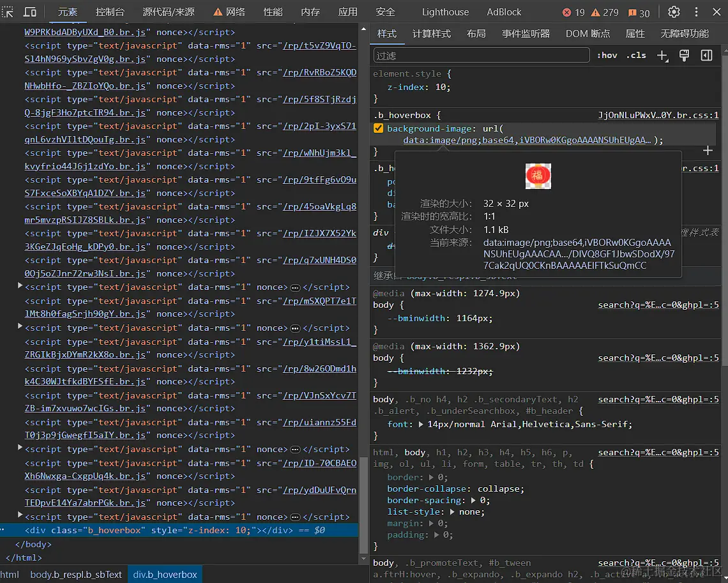Click the image preview thumbnail in popup
Viewport: 728px width, 583px height.
(538, 176)
